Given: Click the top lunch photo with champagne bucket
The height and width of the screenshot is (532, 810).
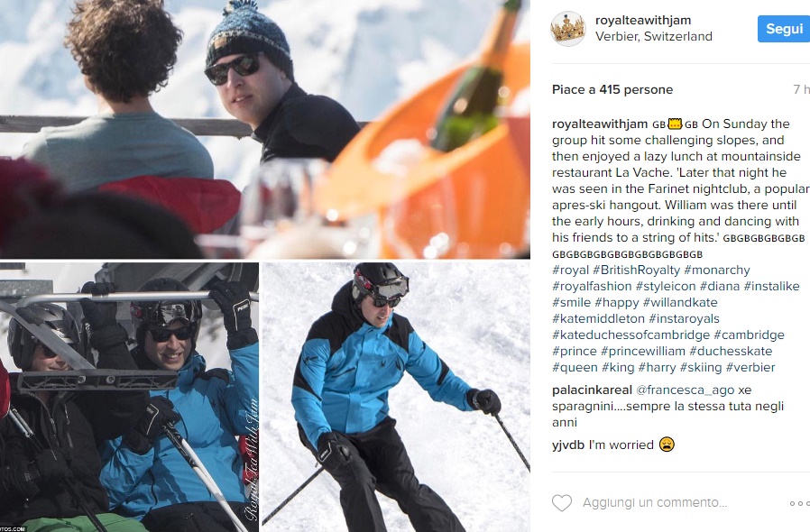Looking at the screenshot, I should [x=265, y=129].
